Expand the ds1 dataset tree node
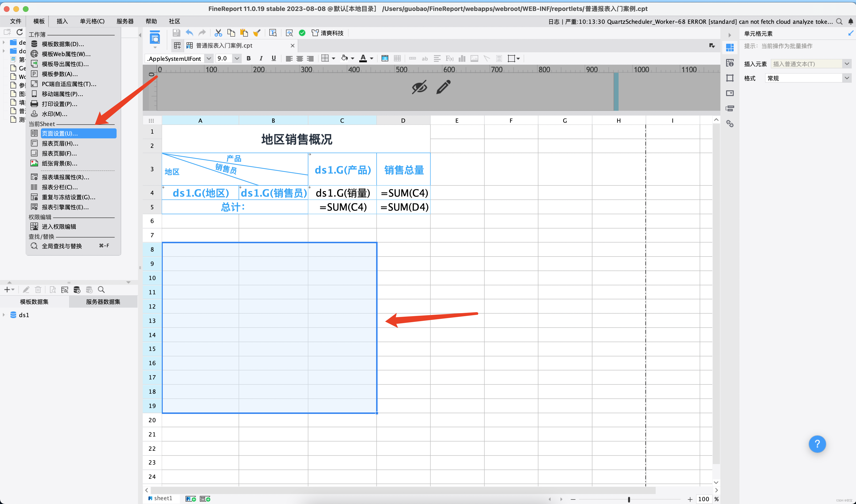 pos(4,315)
